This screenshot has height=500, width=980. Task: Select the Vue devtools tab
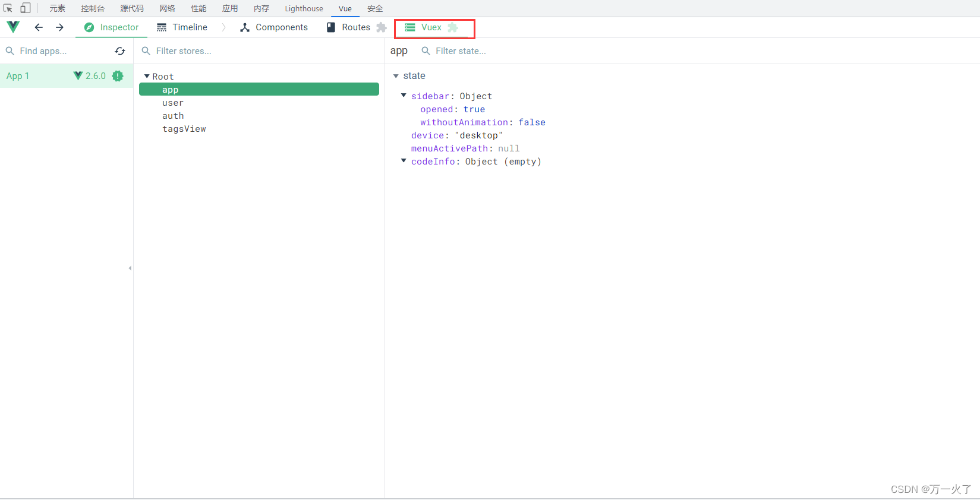pos(345,8)
